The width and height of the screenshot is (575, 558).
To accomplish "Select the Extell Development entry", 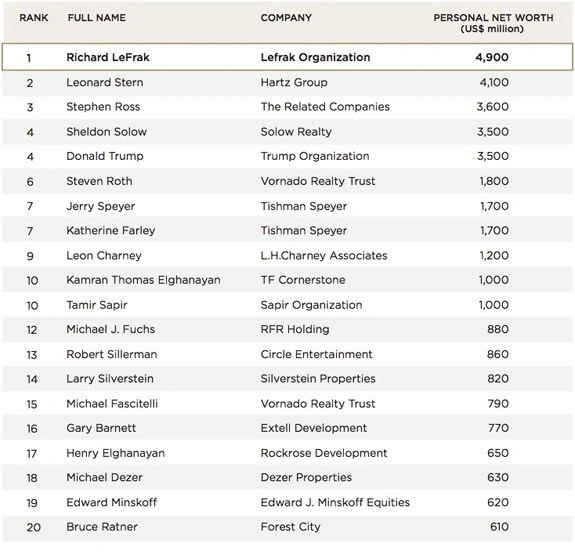I will click(x=314, y=428).
